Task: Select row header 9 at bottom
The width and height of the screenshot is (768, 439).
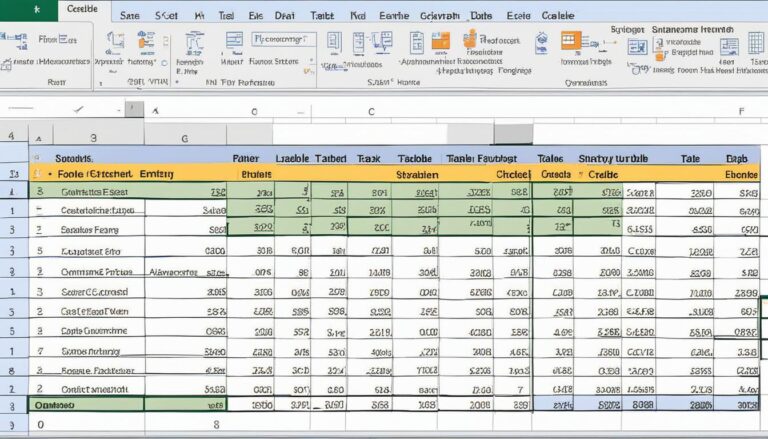Action: [x=12, y=425]
